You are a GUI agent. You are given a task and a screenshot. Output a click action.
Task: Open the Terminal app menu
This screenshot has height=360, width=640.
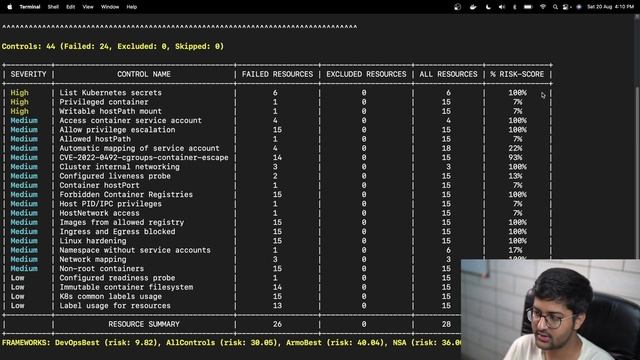30,7
